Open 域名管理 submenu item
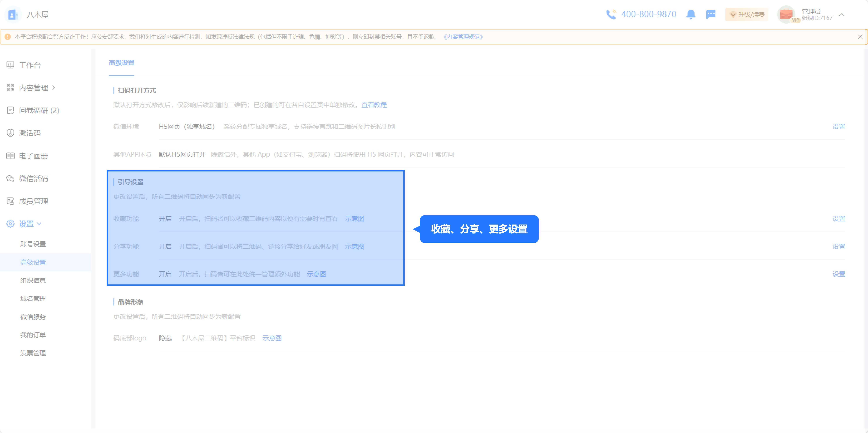Screen dimensions: 868x433 [33, 299]
